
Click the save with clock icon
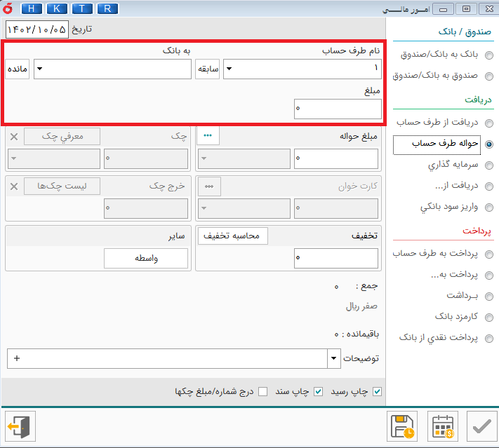click(x=403, y=426)
